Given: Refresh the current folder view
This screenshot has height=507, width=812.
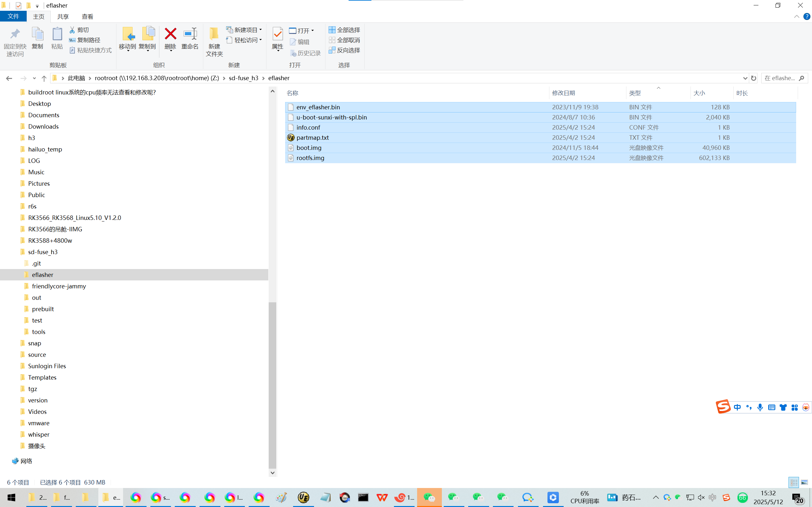Looking at the screenshot, I should 754,78.
